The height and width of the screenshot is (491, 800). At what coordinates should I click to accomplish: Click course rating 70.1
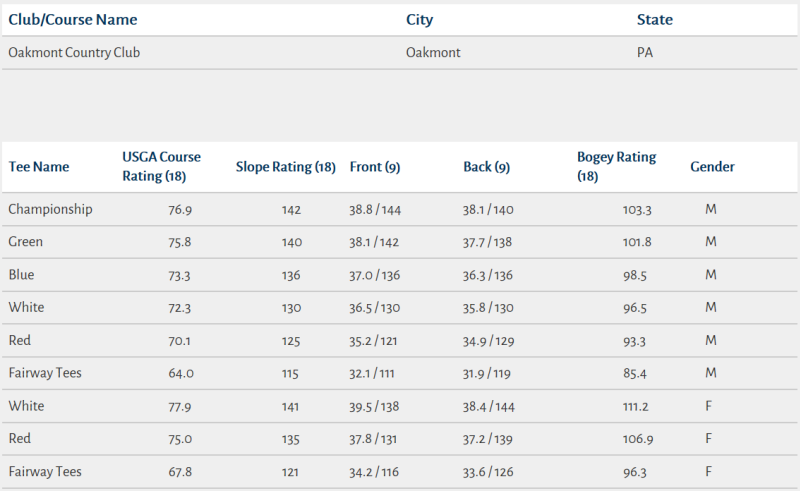coord(180,341)
